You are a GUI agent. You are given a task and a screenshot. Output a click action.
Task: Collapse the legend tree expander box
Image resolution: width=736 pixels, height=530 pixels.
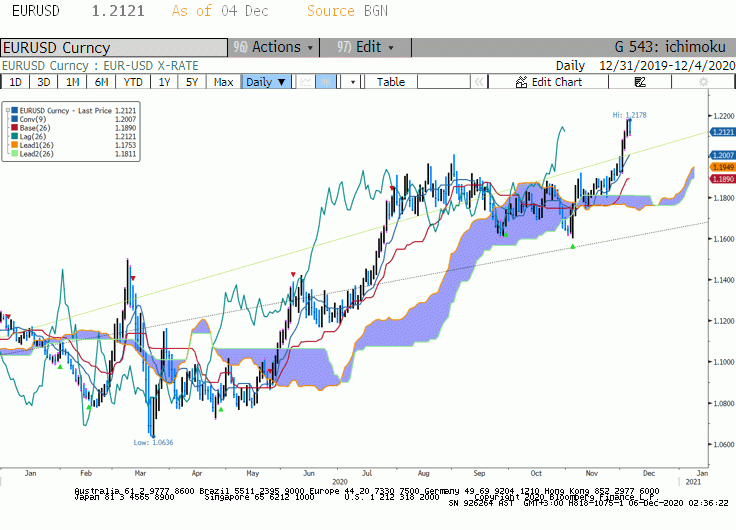point(8,111)
